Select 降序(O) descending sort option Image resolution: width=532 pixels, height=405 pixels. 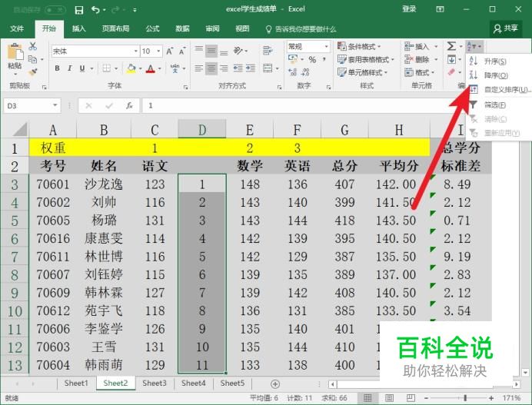496,75
